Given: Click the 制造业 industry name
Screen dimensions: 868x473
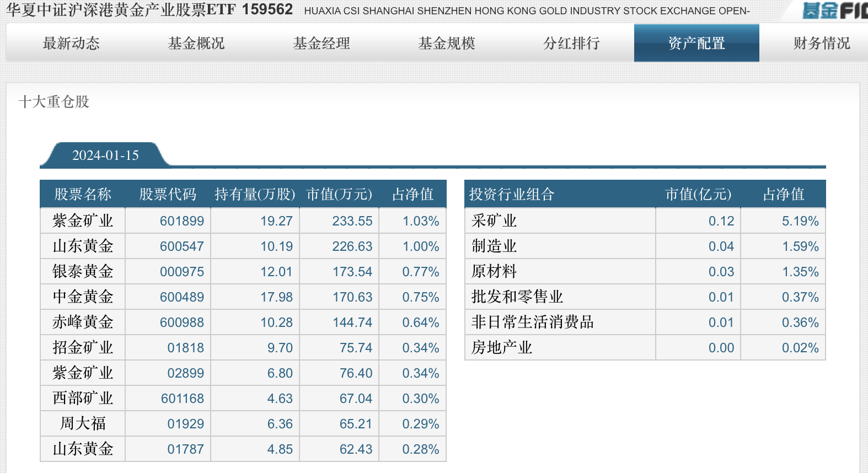Looking at the screenshot, I should 494,246.
